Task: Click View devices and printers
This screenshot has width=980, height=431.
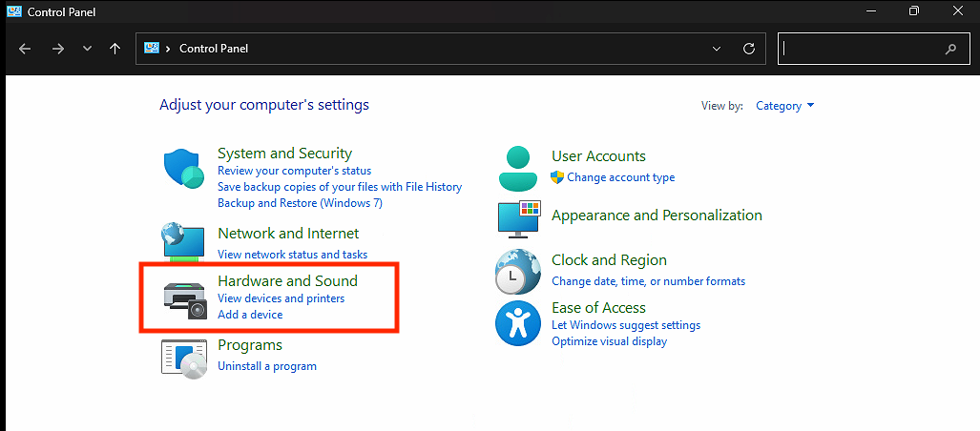Action: (281, 298)
